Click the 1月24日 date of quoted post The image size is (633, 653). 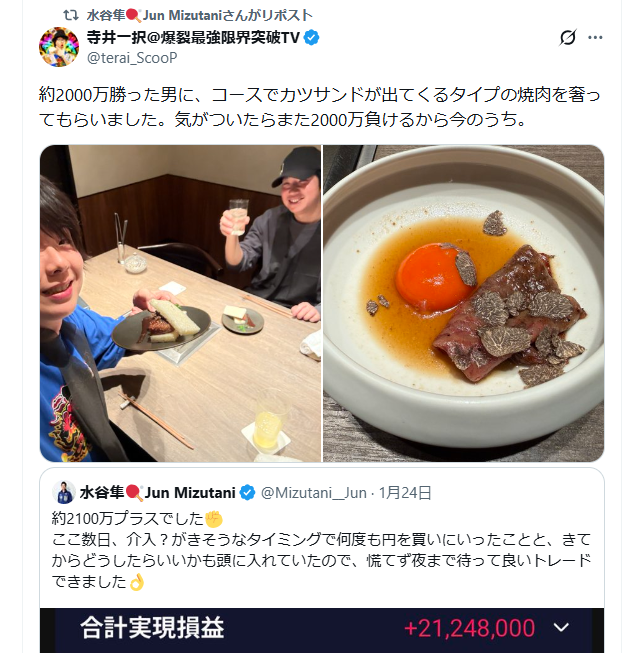pos(404,493)
